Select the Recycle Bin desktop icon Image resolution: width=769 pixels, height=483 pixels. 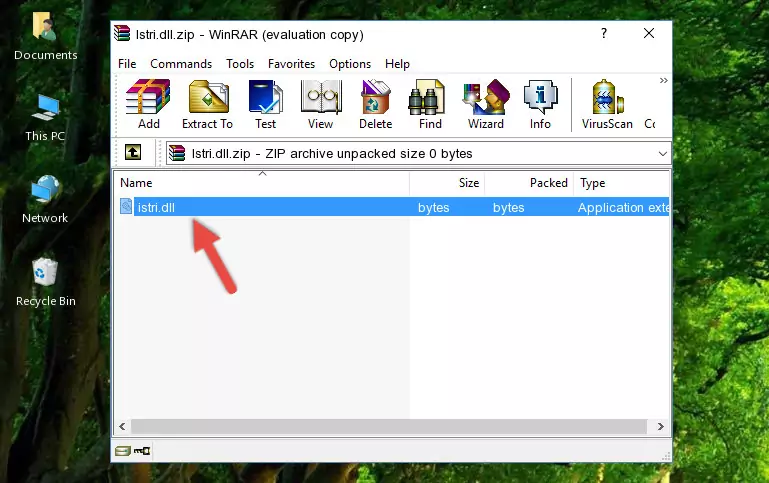click(x=46, y=282)
